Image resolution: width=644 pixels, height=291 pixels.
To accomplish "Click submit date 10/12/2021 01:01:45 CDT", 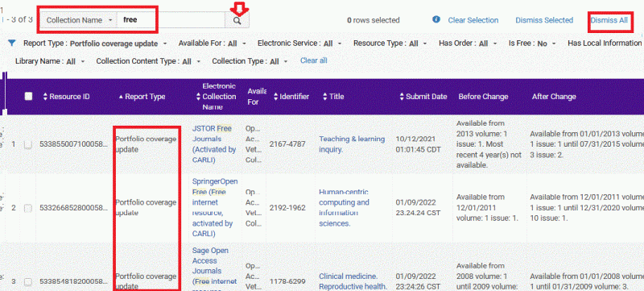I will coord(418,144).
